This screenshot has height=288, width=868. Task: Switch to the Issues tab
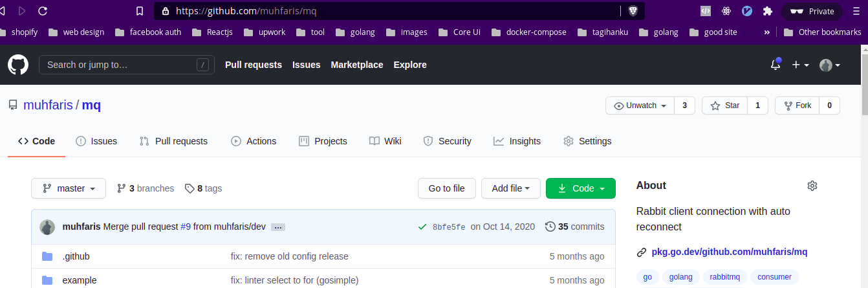(x=96, y=141)
